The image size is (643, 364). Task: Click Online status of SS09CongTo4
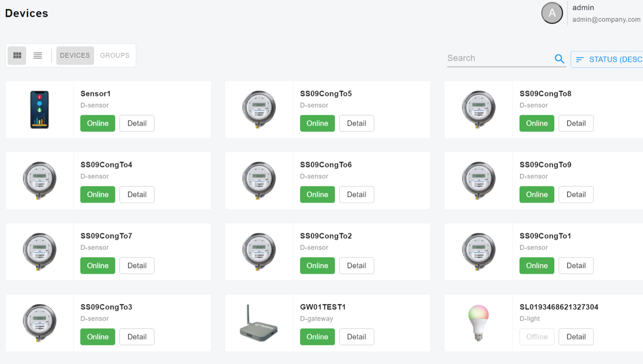coord(98,194)
